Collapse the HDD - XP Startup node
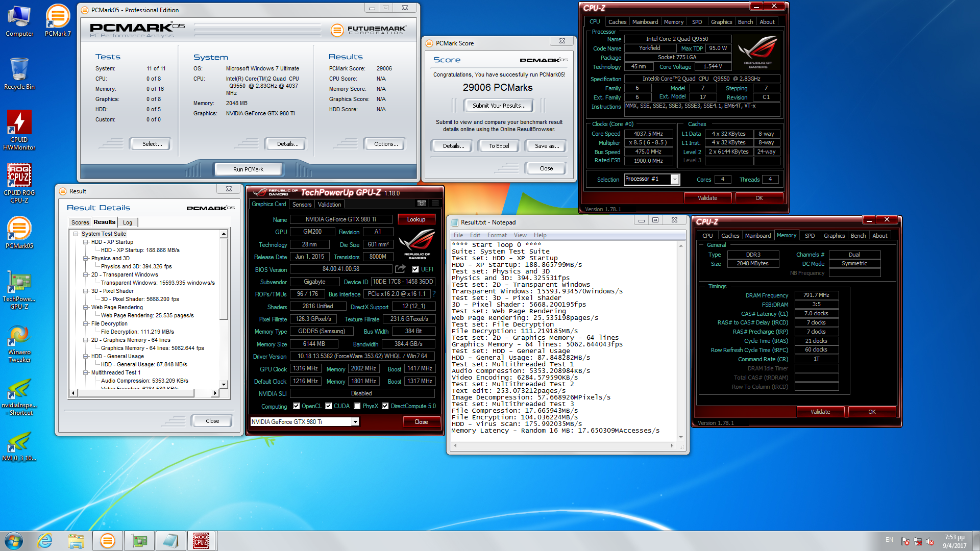 pos(86,242)
